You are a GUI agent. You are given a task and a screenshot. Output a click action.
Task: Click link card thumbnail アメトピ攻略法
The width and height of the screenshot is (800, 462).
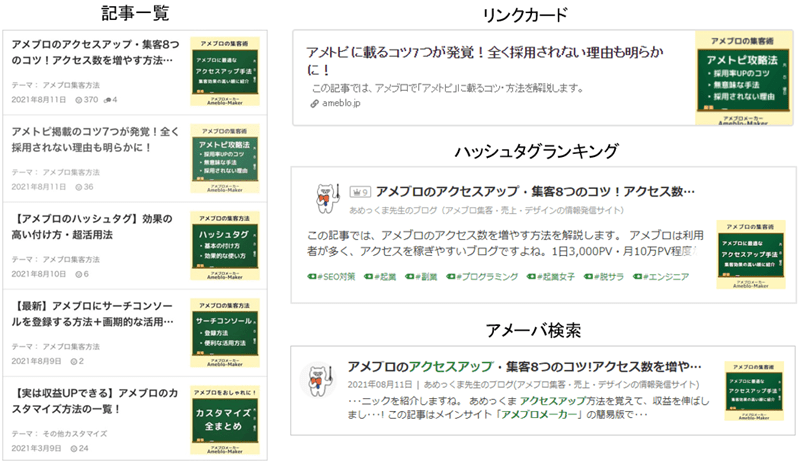point(744,78)
